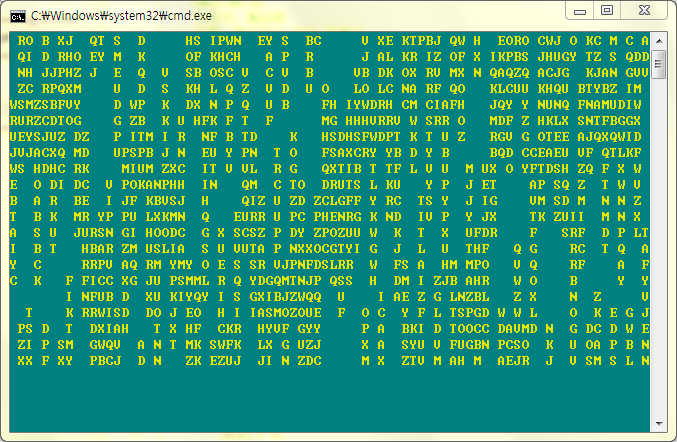The height and width of the screenshot is (442, 677).
Task: Click the text 'IASMOZOUE'
Action: coord(285,313)
